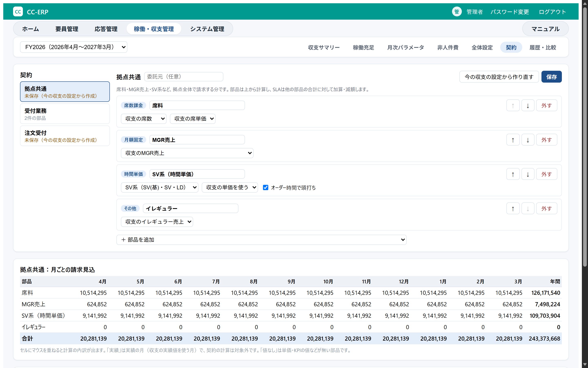588x368 pixels.
Task: Move MGR売上 part down with arrow
Action: 528,140
